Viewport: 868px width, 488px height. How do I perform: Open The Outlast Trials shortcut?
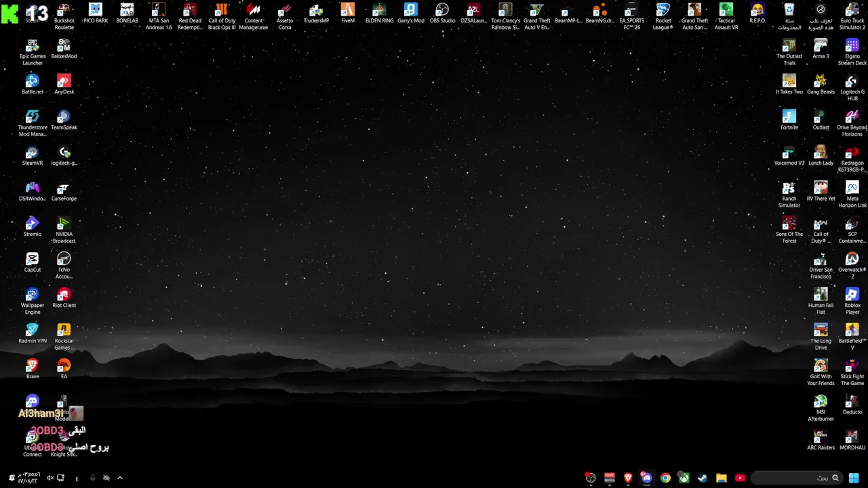point(789,52)
